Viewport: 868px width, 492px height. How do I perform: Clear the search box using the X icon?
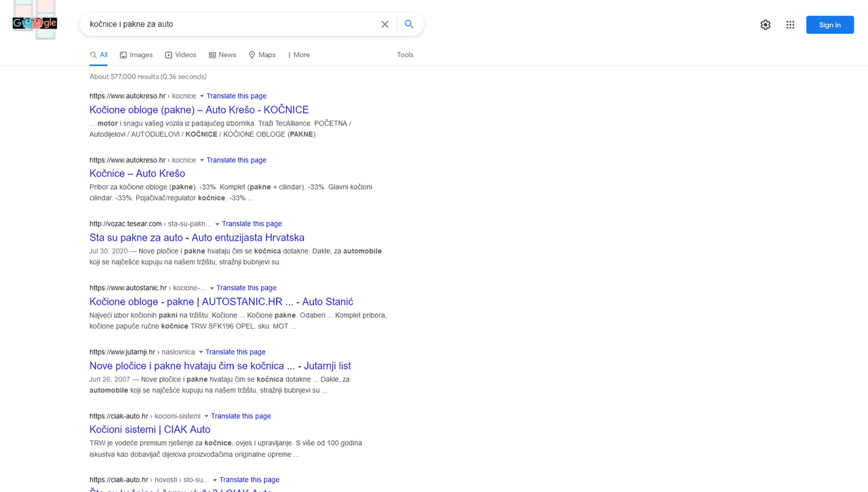(384, 24)
